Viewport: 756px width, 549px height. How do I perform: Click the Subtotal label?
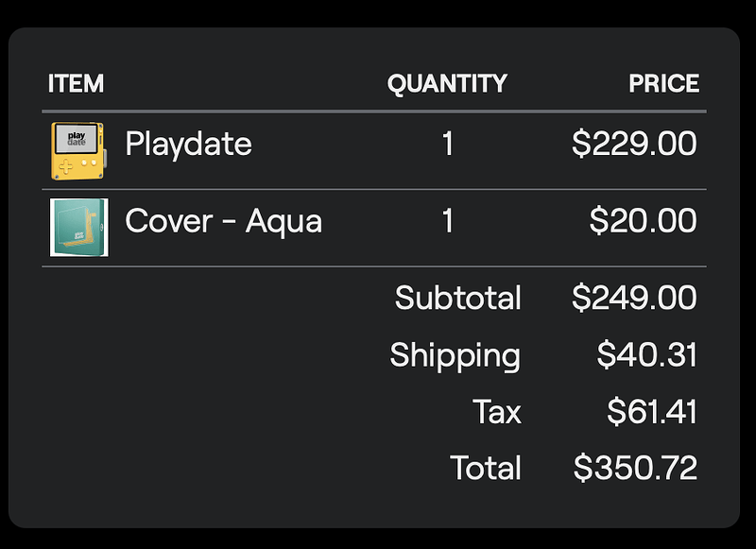(457, 299)
